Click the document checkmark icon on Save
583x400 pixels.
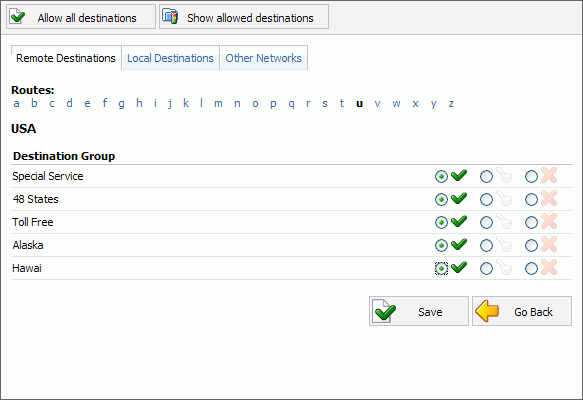tap(384, 311)
